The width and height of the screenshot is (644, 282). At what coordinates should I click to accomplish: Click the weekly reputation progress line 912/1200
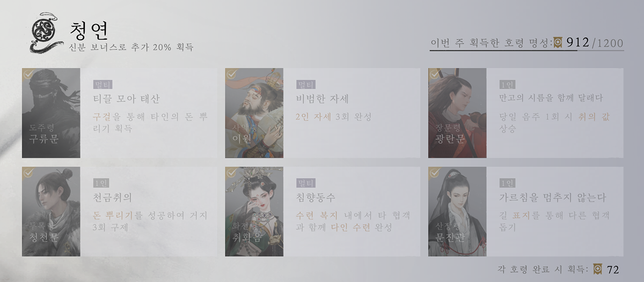527,43
